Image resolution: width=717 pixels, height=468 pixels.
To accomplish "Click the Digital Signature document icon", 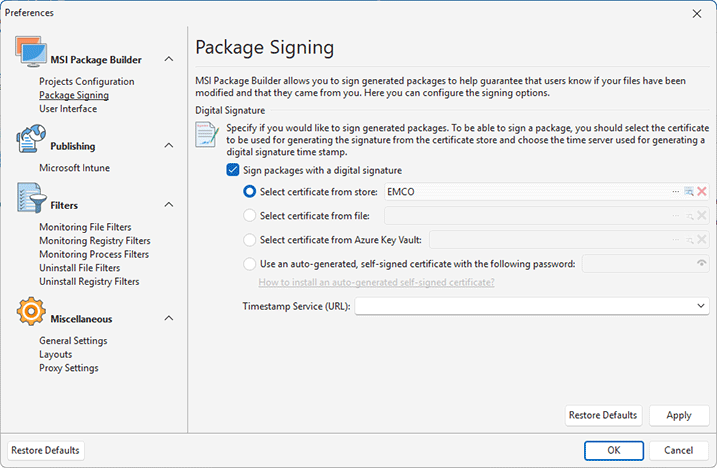I will coord(207,134).
